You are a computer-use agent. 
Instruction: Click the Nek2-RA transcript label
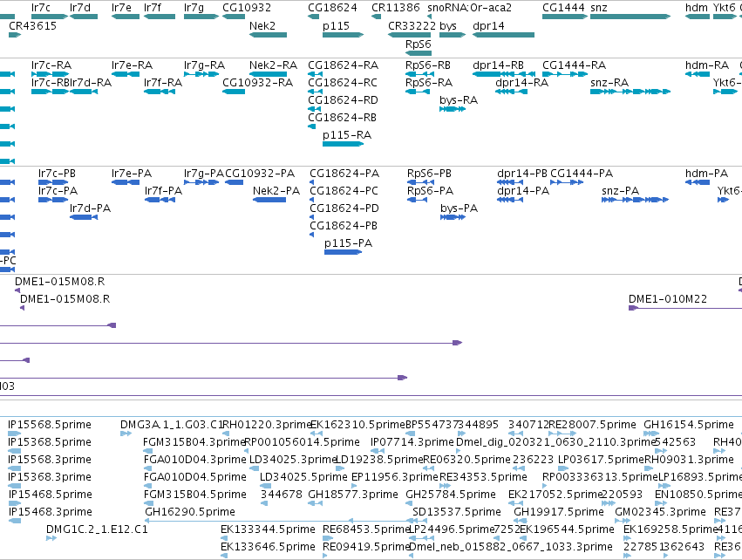pos(273,65)
